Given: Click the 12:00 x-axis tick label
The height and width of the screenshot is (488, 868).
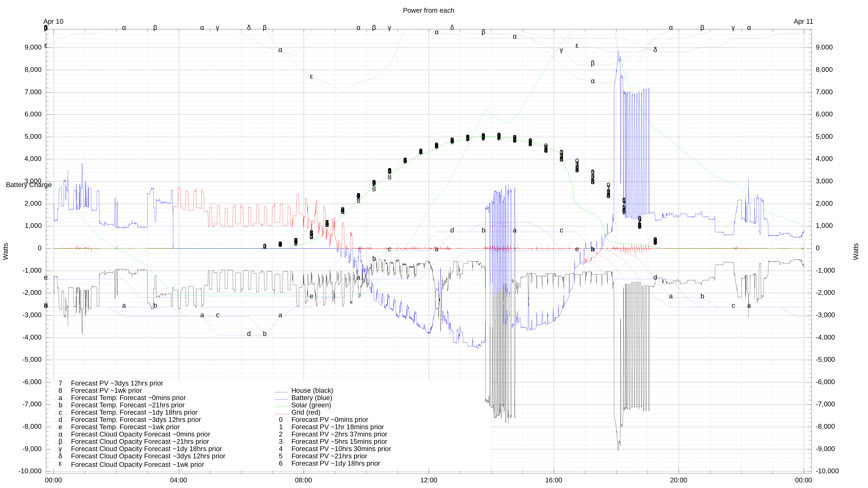Looking at the screenshot, I should tap(429, 481).
